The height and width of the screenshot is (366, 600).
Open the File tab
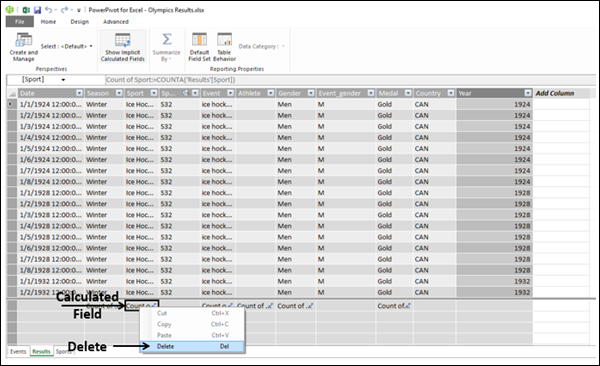click(x=20, y=22)
